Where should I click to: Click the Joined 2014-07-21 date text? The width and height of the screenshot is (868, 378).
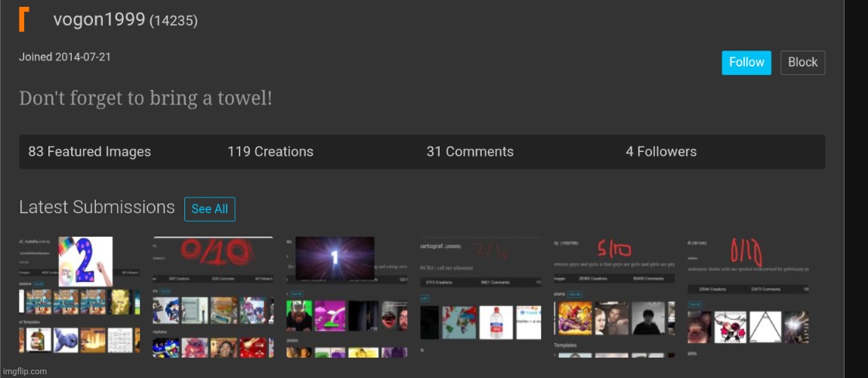point(65,57)
